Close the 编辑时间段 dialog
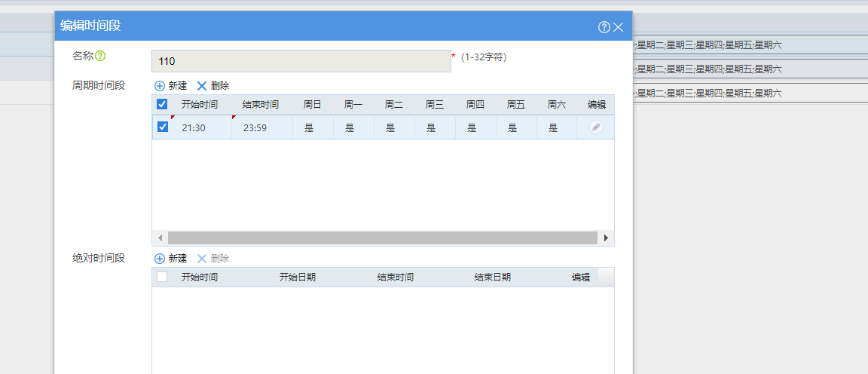This screenshot has width=868, height=374. [x=619, y=27]
